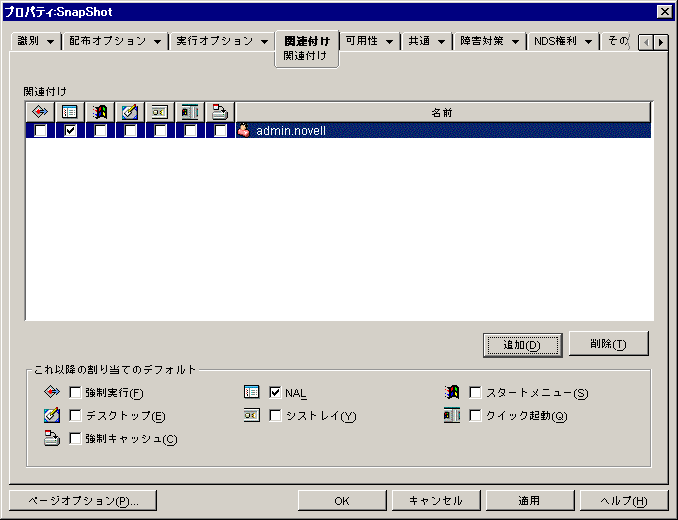Image resolution: width=678 pixels, height=520 pixels.
Task: Expand the 実行オプション tab dropdown arrow
Action: [x=264, y=42]
